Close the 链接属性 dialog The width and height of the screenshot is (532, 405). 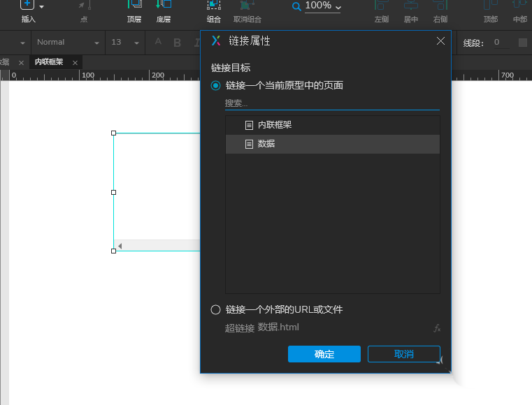pyautogui.click(x=440, y=41)
